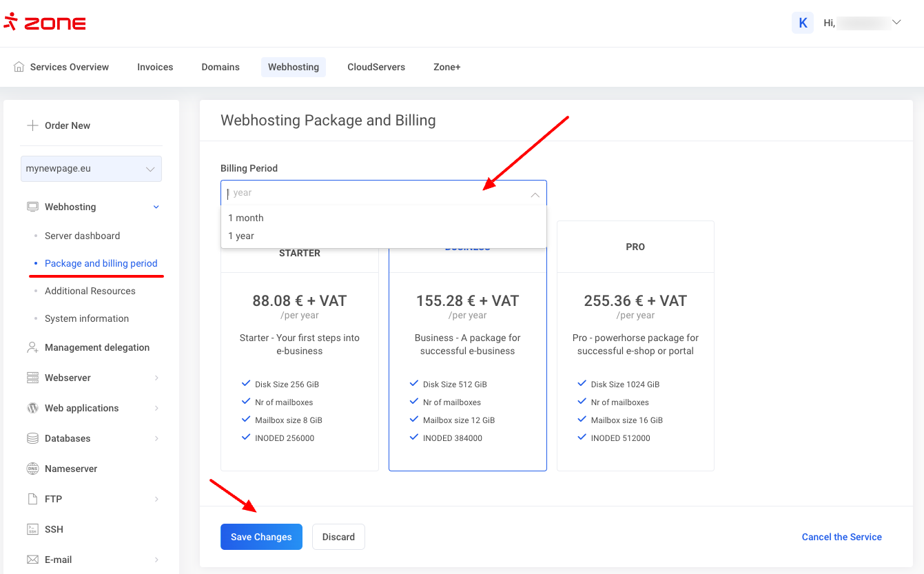The image size is (924, 574).
Task: Click the WordPress Web applications icon
Action: [32, 408]
